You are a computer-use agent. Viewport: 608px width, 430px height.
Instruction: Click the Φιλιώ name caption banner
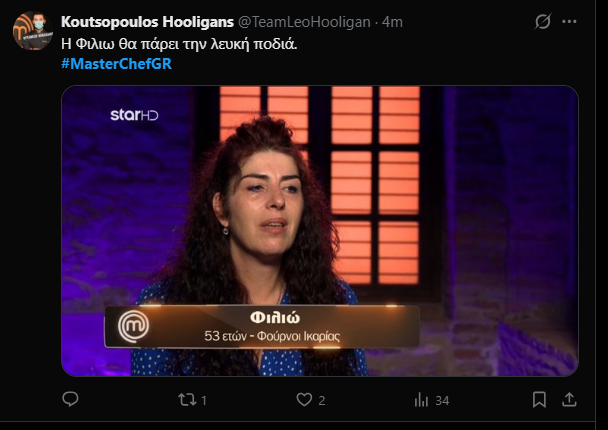click(x=262, y=327)
